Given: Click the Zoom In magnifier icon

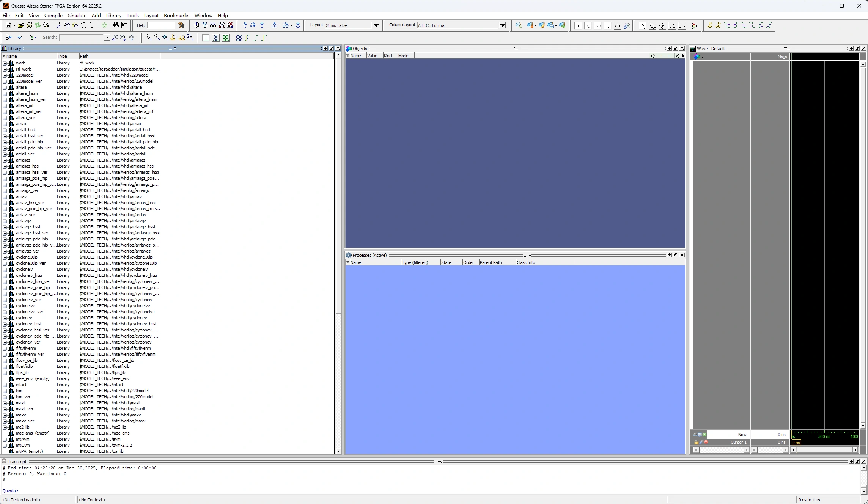Looking at the screenshot, I should point(148,38).
